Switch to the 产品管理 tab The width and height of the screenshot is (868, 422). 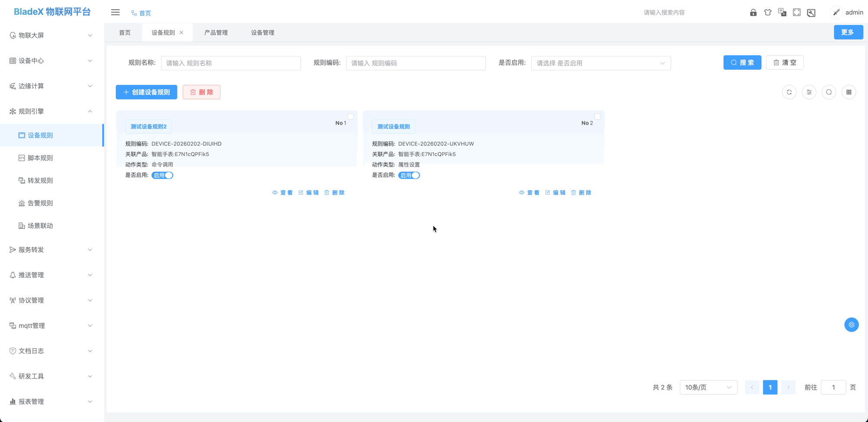[216, 33]
